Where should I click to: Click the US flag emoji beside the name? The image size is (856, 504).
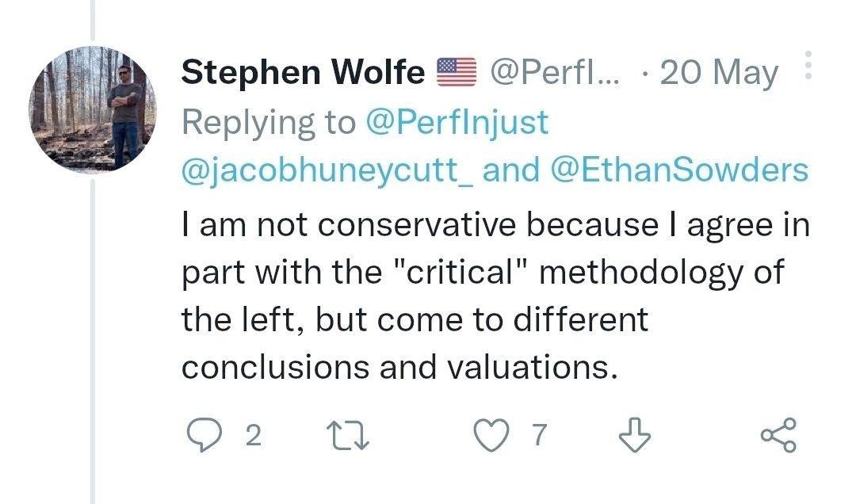click(457, 72)
